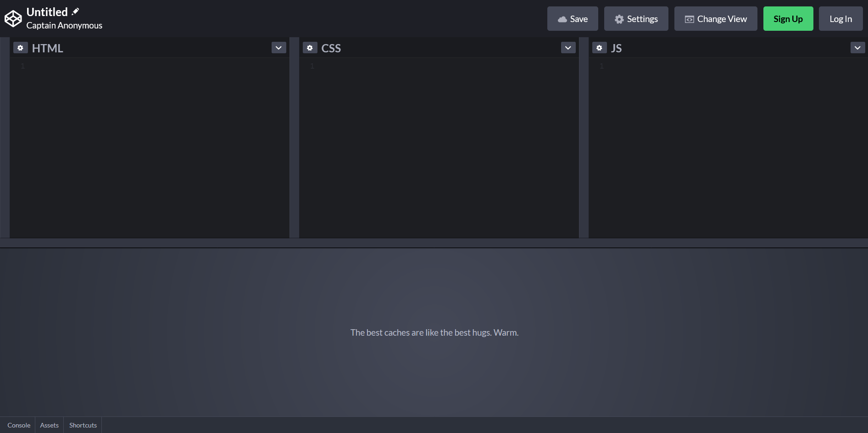Open the Console tab
This screenshot has width=868, height=433.
(x=19, y=425)
